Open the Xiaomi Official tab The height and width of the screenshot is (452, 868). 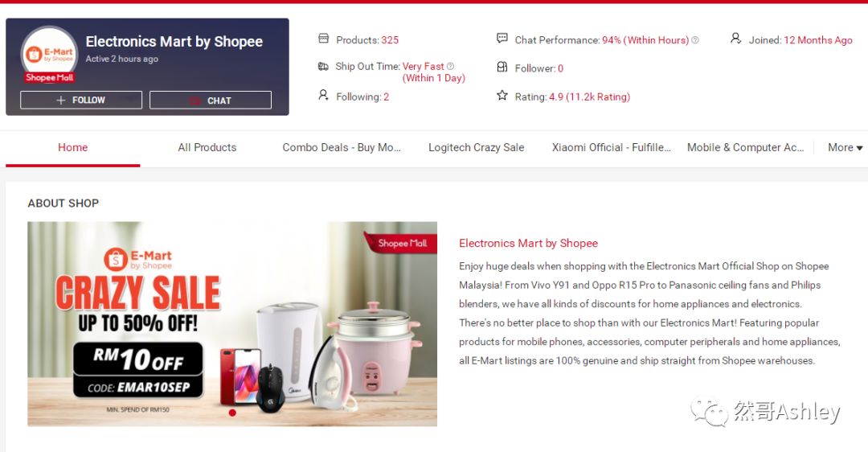click(611, 147)
